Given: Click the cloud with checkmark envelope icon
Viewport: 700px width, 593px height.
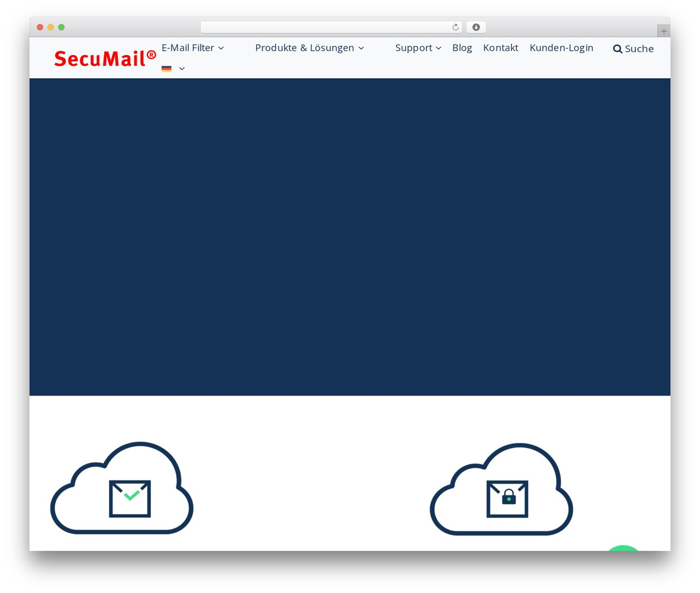Looking at the screenshot, I should tap(121, 487).
